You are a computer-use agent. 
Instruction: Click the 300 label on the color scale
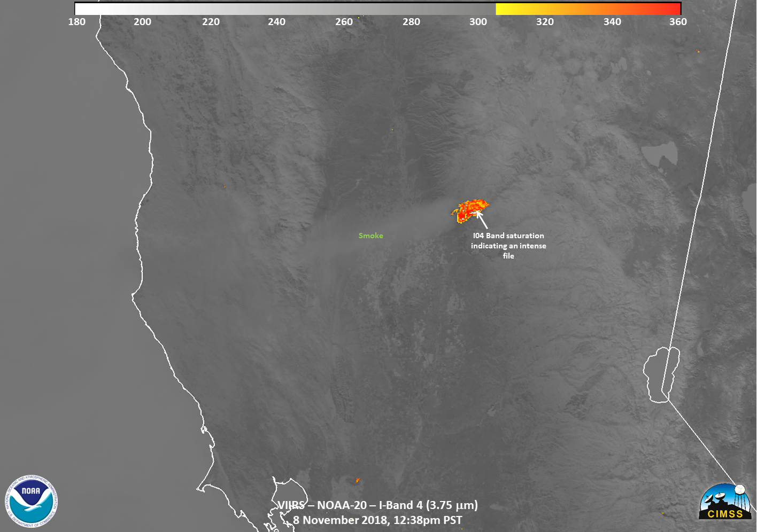(478, 22)
